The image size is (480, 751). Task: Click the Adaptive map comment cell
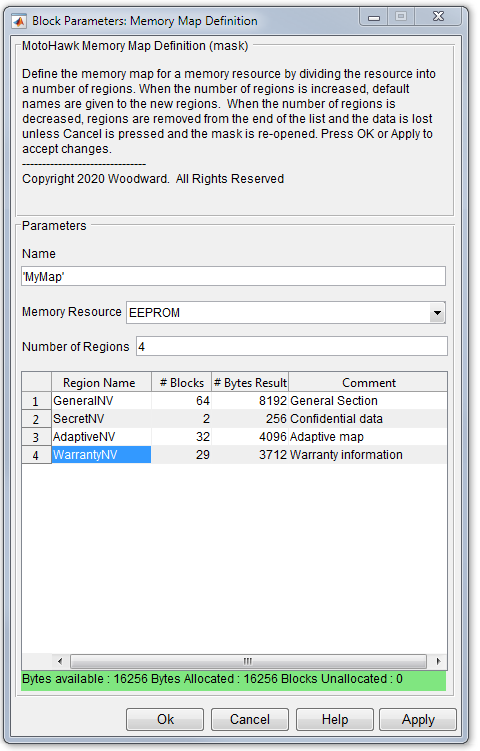[x=368, y=437]
